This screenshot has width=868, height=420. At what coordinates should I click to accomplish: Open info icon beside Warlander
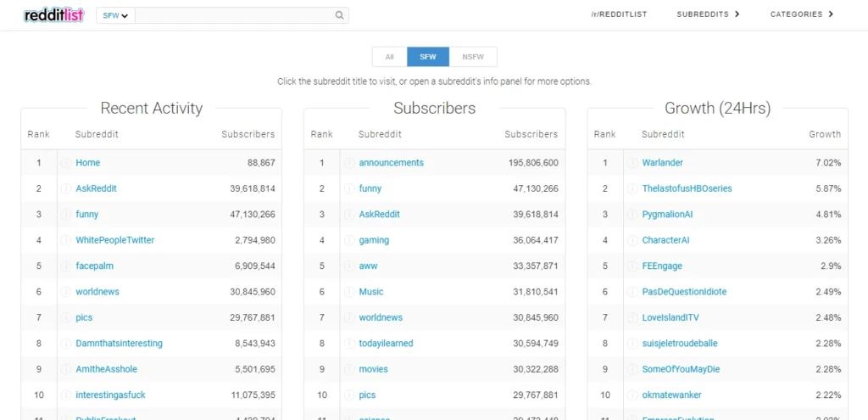tap(632, 163)
